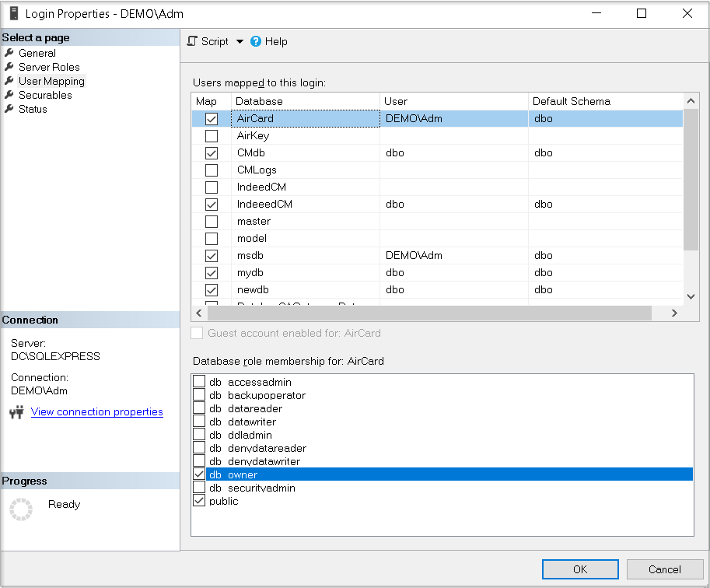710x588 pixels.
Task: Open the Script dropdown arrow
Action: coord(240,42)
